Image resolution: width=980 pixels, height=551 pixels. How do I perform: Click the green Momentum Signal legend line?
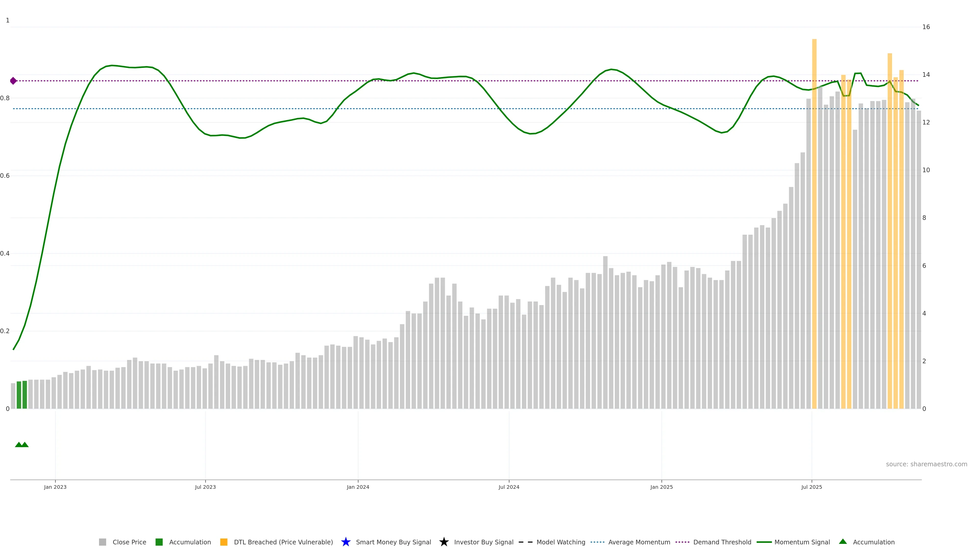pyautogui.click(x=764, y=542)
